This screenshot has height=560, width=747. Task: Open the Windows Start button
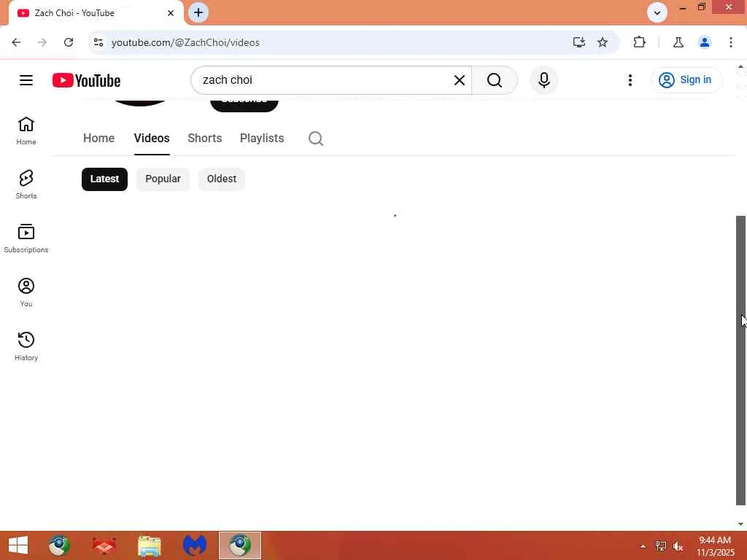pos(18,545)
